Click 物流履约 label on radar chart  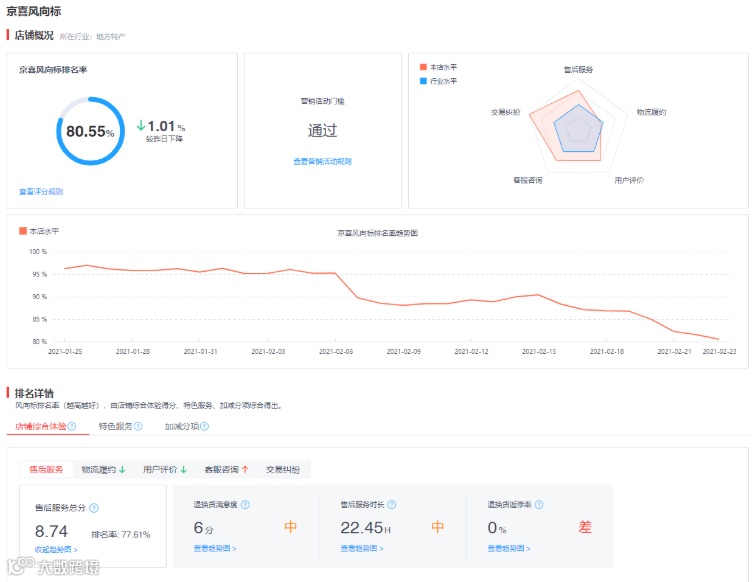point(651,112)
